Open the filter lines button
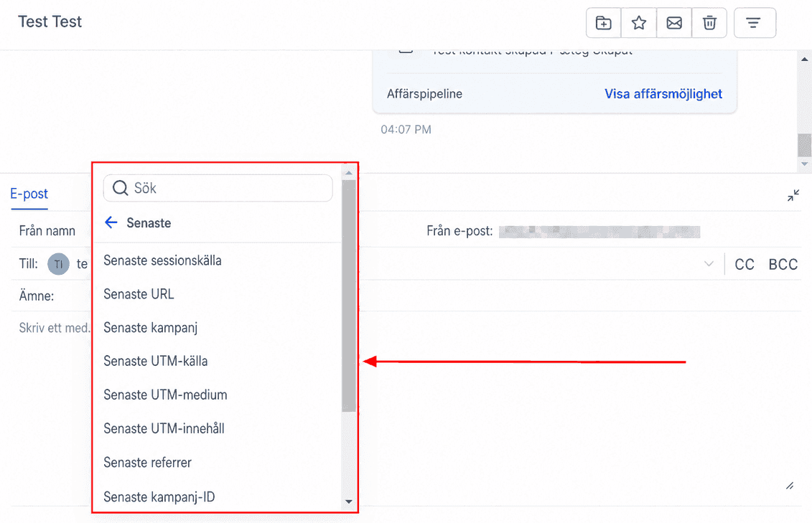This screenshot has width=812, height=523. [755, 23]
